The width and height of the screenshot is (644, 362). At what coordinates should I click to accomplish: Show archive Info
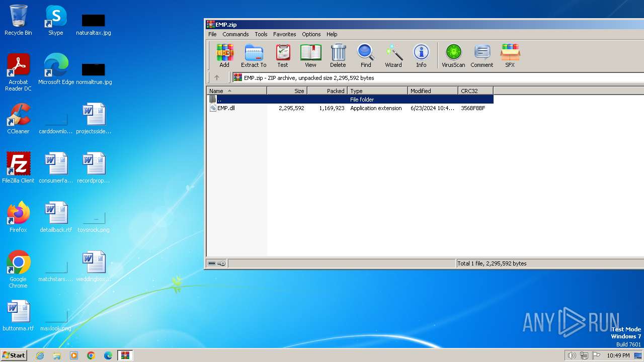coord(421,56)
